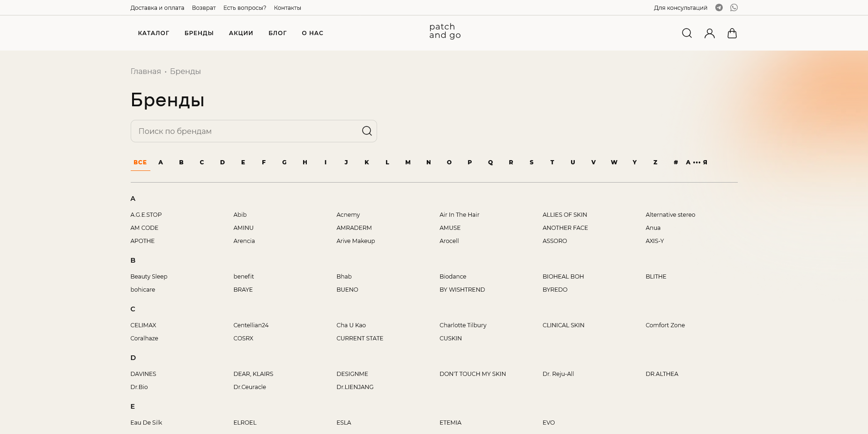
Task: Open the shopping bag cart
Action: tap(732, 33)
